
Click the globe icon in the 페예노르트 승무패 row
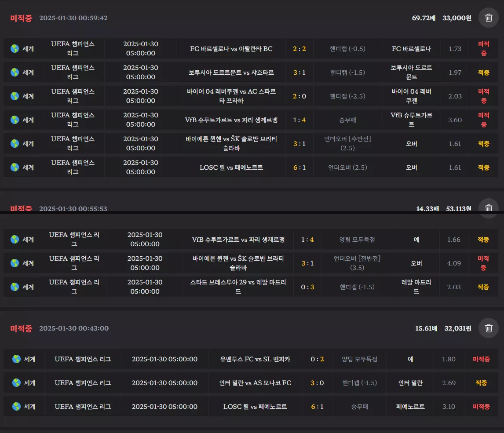(x=16, y=407)
